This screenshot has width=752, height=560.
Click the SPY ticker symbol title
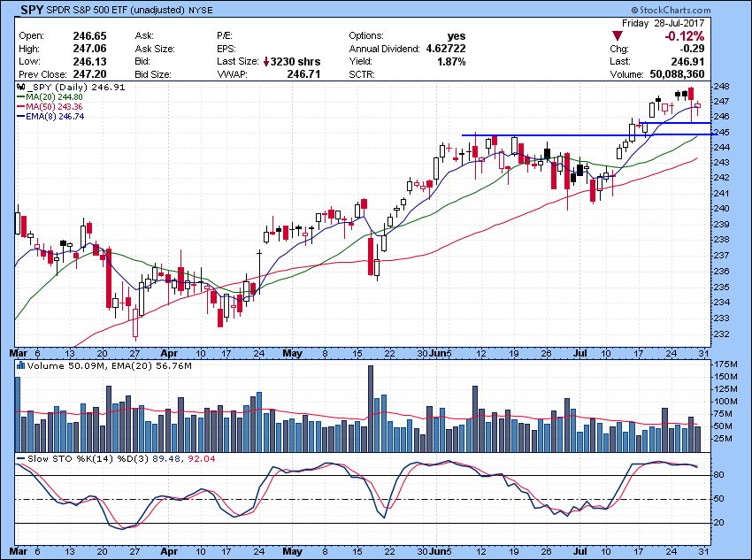31,10
